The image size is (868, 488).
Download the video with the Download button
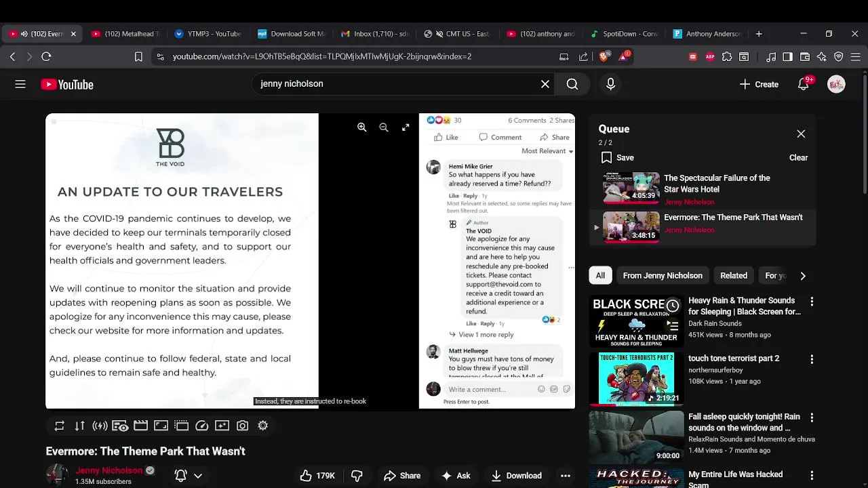point(516,476)
